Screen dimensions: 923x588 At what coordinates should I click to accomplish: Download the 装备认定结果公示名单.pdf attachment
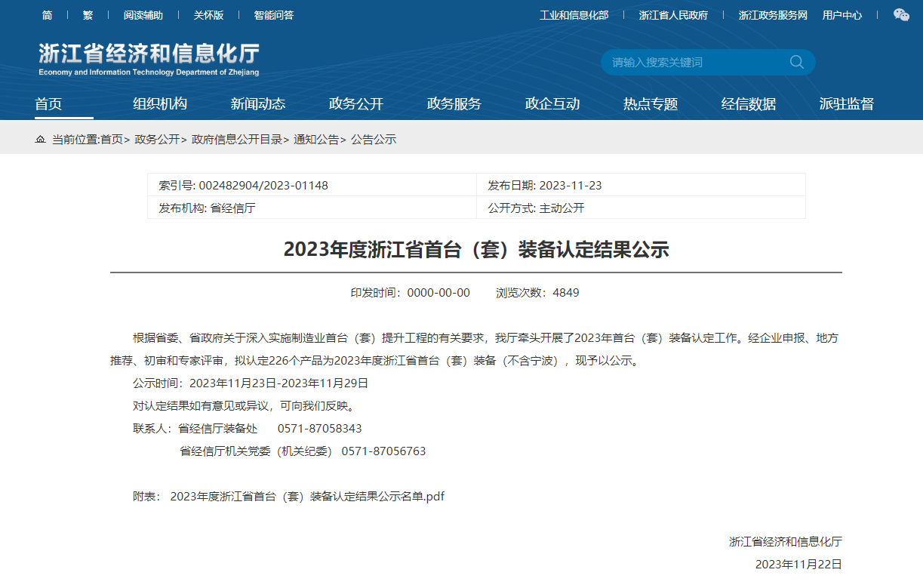pyautogui.click(x=307, y=497)
